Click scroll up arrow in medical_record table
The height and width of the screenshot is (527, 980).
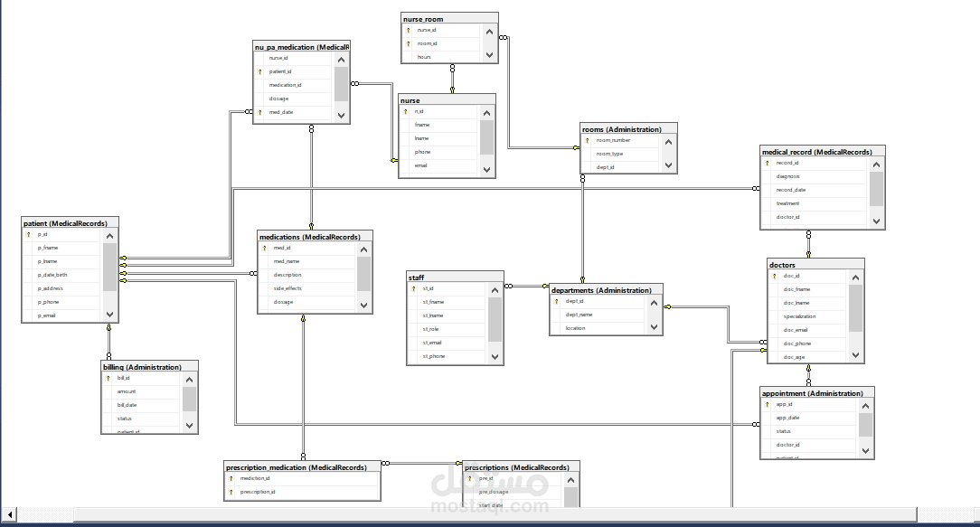pyautogui.click(x=876, y=165)
